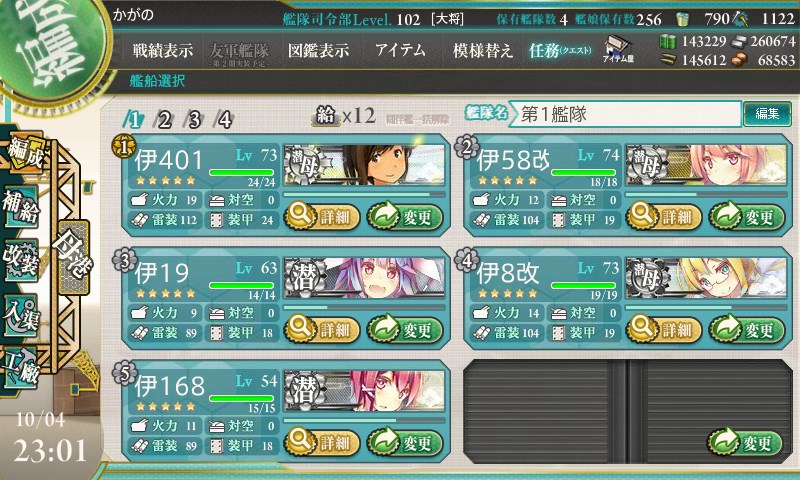Click the 出撃 sortie green circle emblem

[50, 48]
